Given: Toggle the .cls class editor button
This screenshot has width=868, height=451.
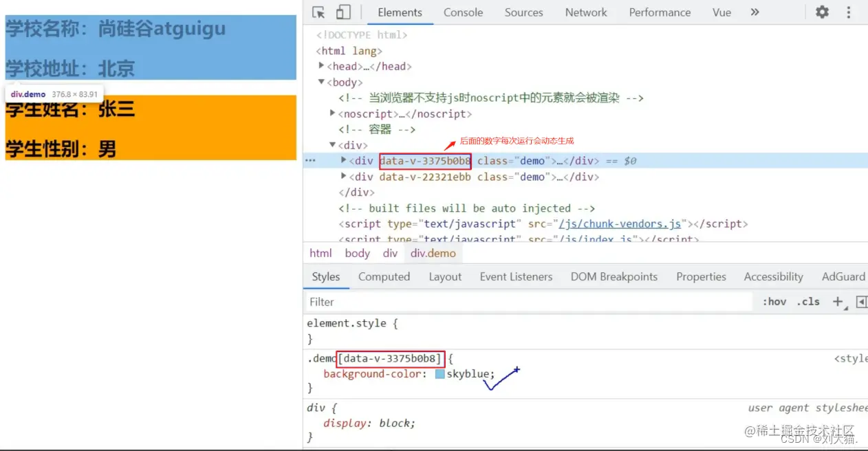Looking at the screenshot, I should [x=808, y=302].
